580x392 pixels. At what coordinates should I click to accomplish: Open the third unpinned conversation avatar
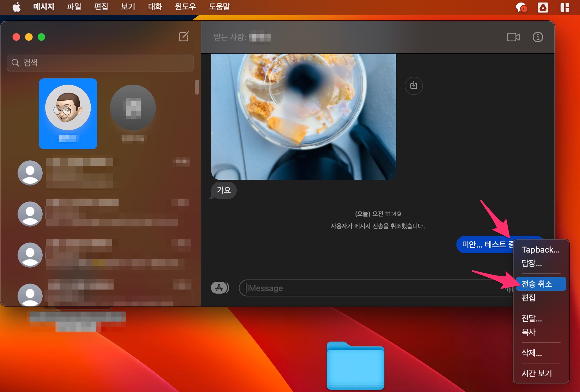[30, 255]
